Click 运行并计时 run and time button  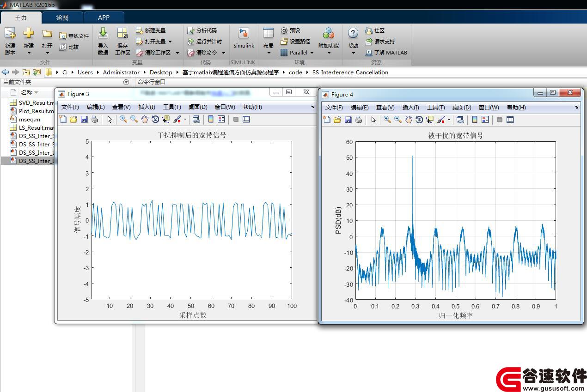pyautogui.click(x=204, y=42)
